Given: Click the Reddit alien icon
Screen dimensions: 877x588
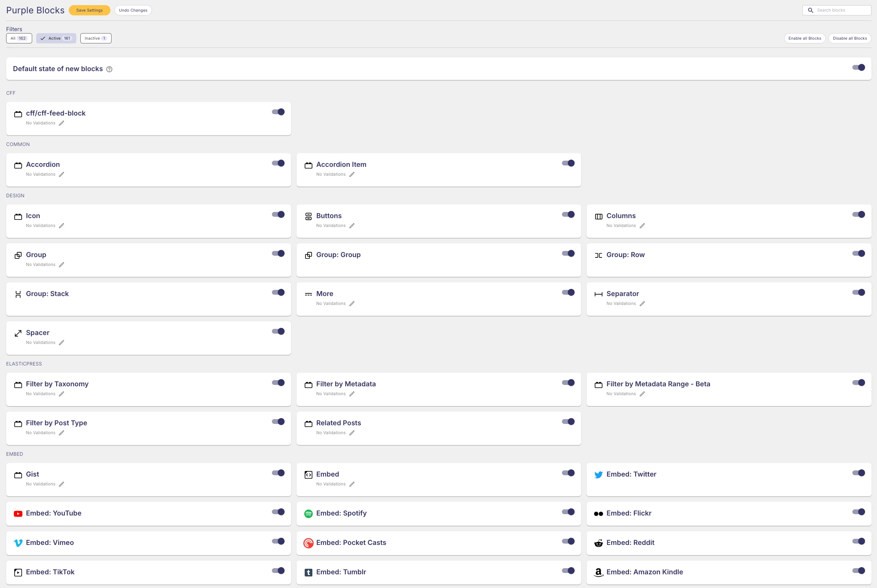Looking at the screenshot, I should tap(599, 543).
